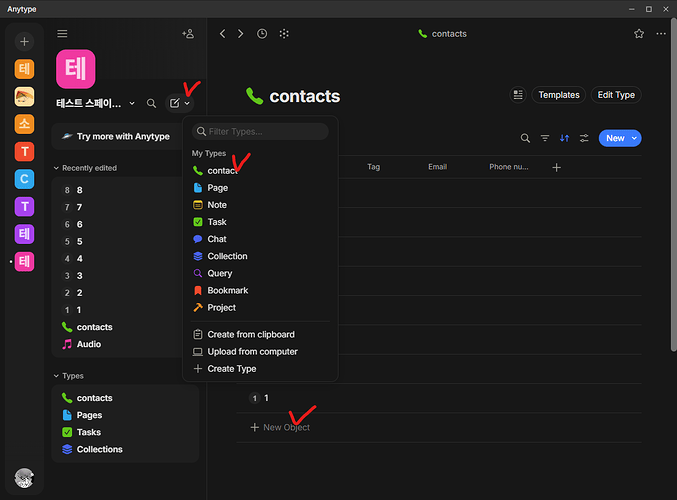Click New Object below the table
Viewport: 677px width, 500px height.
pyautogui.click(x=280, y=427)
